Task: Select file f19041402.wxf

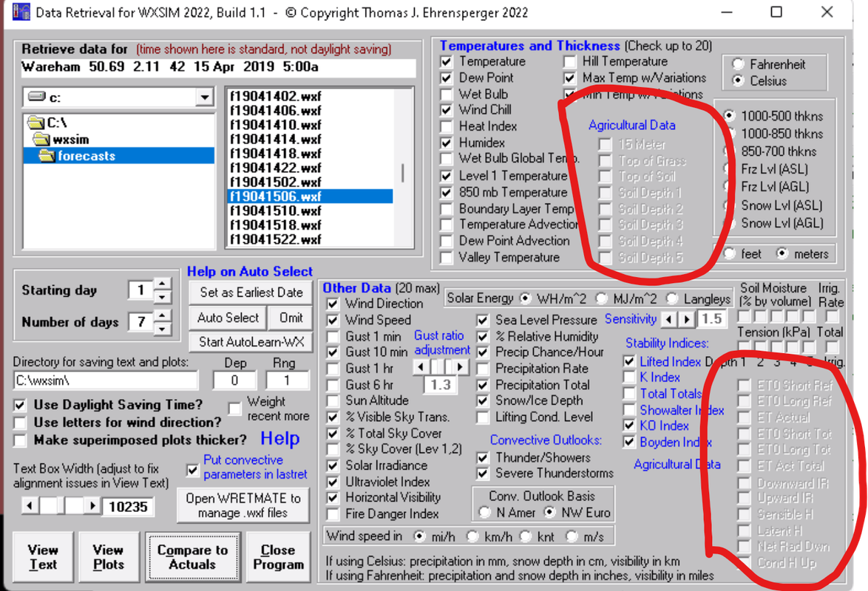Action: point(276,96)
